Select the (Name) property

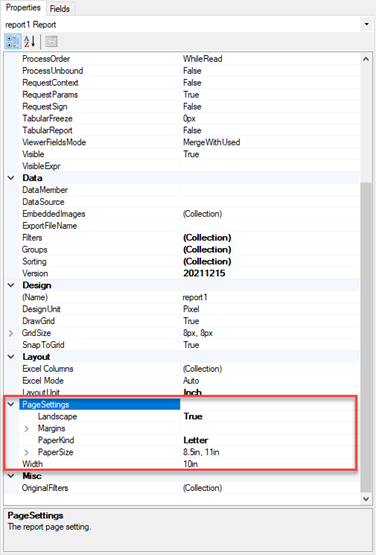[x=35, y=297]
